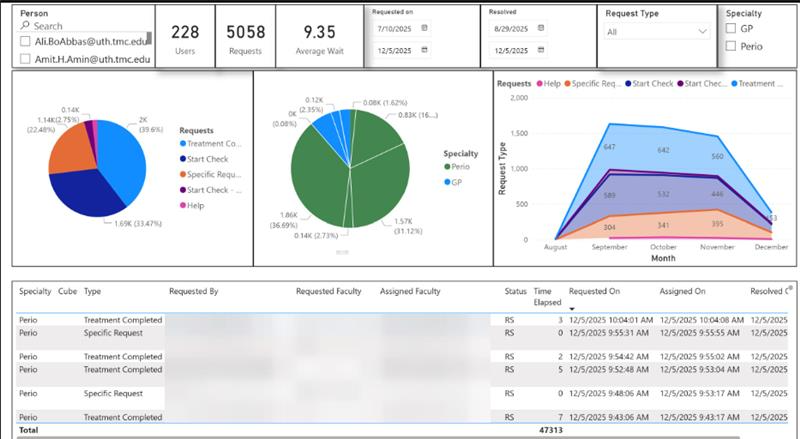
Task: Click the GP legend entry in specialty chart
Action: point(453,182)
